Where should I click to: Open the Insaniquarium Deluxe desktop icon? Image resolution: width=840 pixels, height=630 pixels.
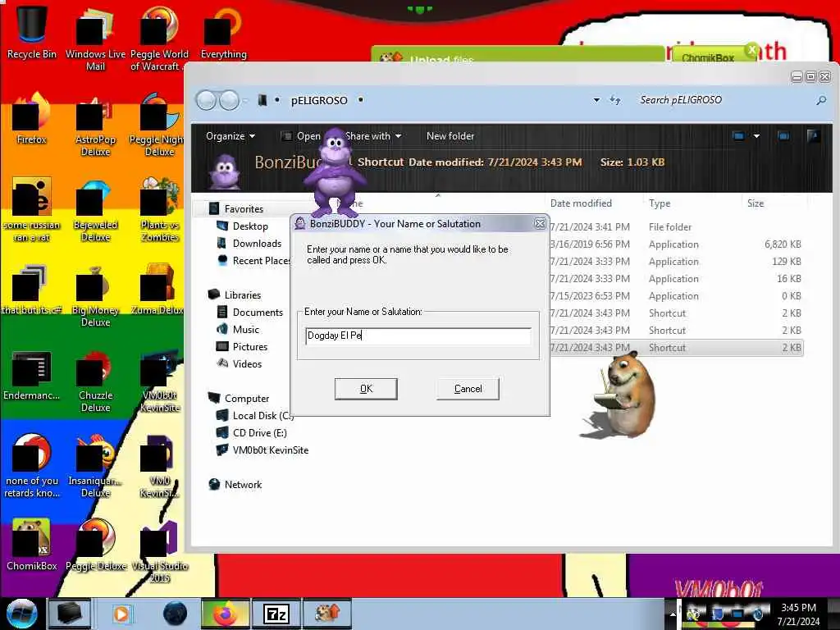pyautogui.click(x=95, y=466)
